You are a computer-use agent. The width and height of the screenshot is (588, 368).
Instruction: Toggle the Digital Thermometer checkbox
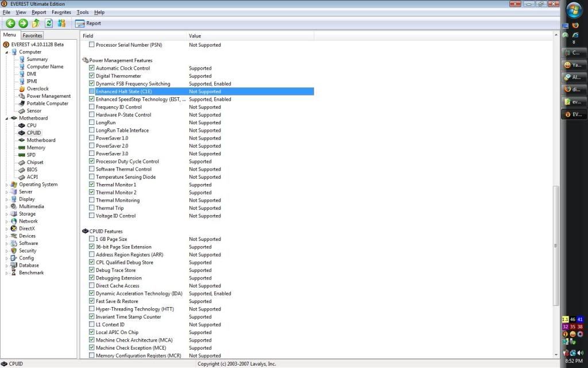click(91, 76)
